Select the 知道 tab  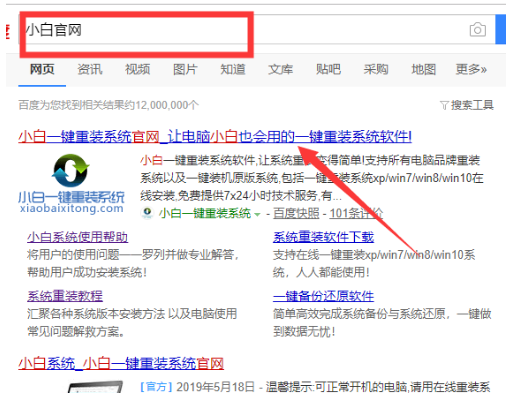pos(233,69)
